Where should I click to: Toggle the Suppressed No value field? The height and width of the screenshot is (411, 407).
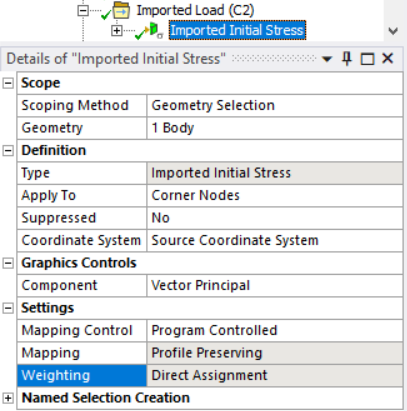point(275,218)
